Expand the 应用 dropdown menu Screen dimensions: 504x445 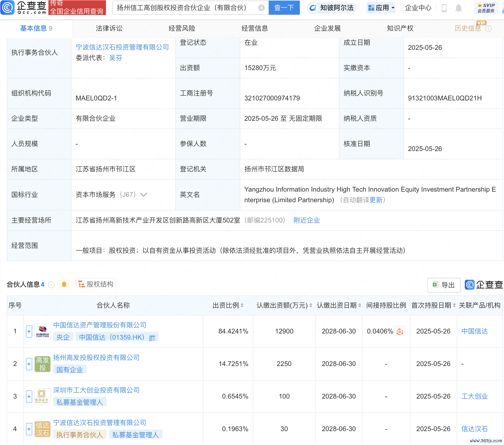(381, 8)
